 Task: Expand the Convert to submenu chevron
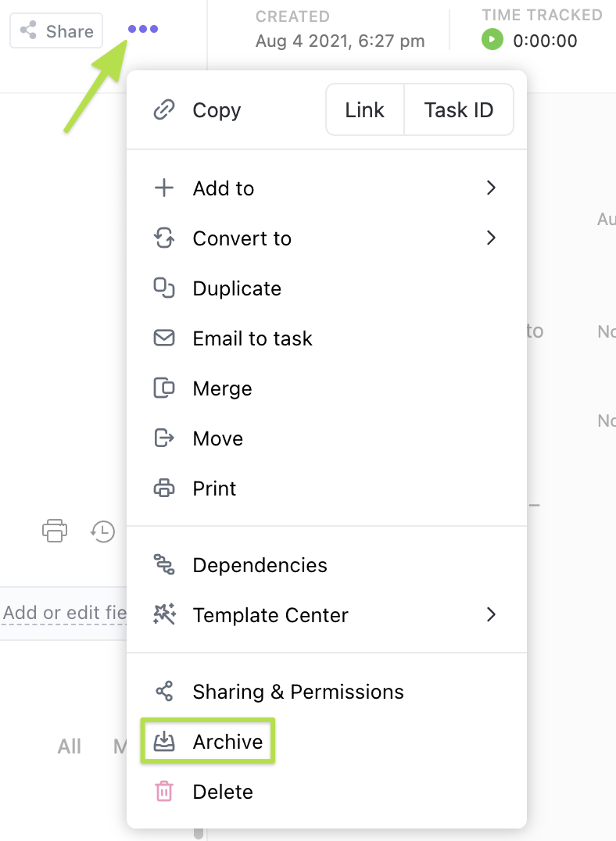pyautogui.click(x=491, y=238)
